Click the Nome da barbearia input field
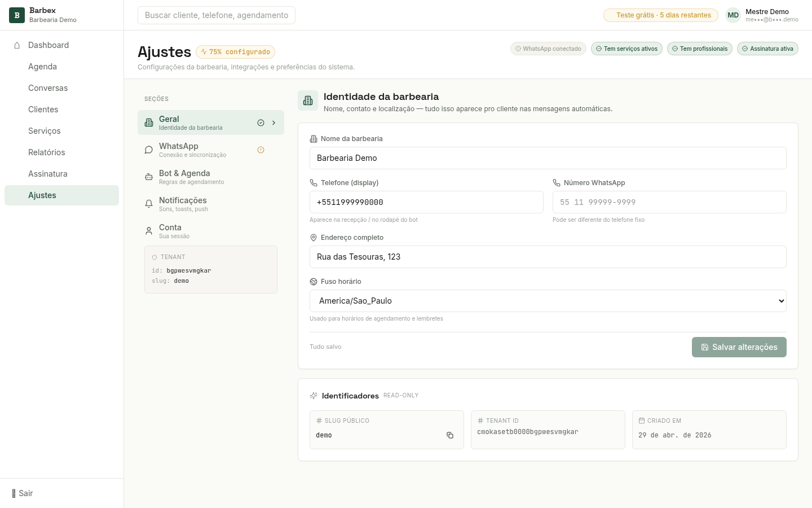The height and width of the screenshot is (508, 812). pyautogui.click(x=548, y=158)
